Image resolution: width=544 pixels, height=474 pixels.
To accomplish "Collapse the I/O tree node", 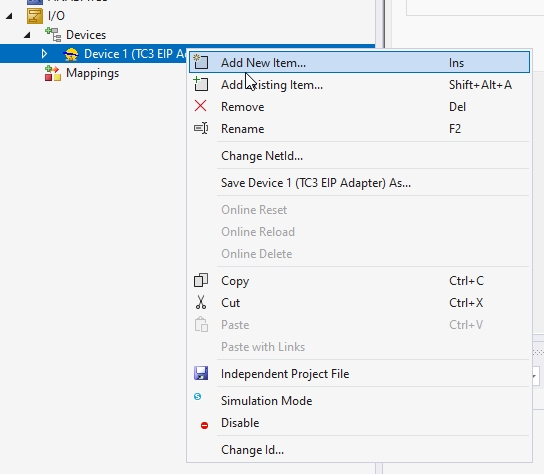I will pyautogui.click(x=9, y=16).
